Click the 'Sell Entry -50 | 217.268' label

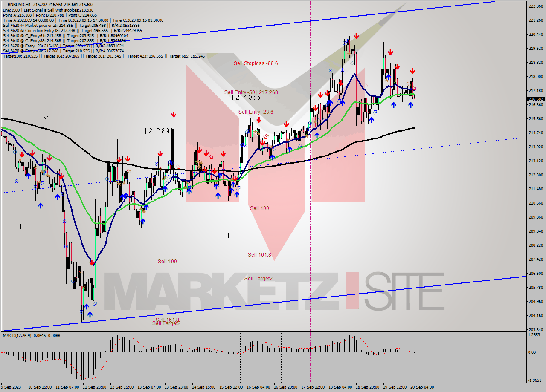(251, 92)
